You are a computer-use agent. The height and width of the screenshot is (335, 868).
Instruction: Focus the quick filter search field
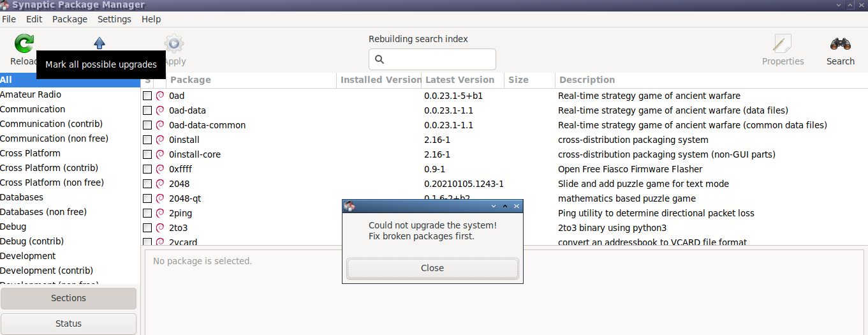point(432,59)
